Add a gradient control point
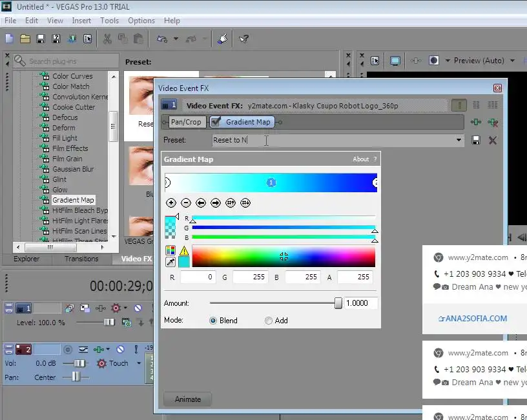The width and height of the screenshot is (527, 420). pyautogui.click(x=170, y=203)
